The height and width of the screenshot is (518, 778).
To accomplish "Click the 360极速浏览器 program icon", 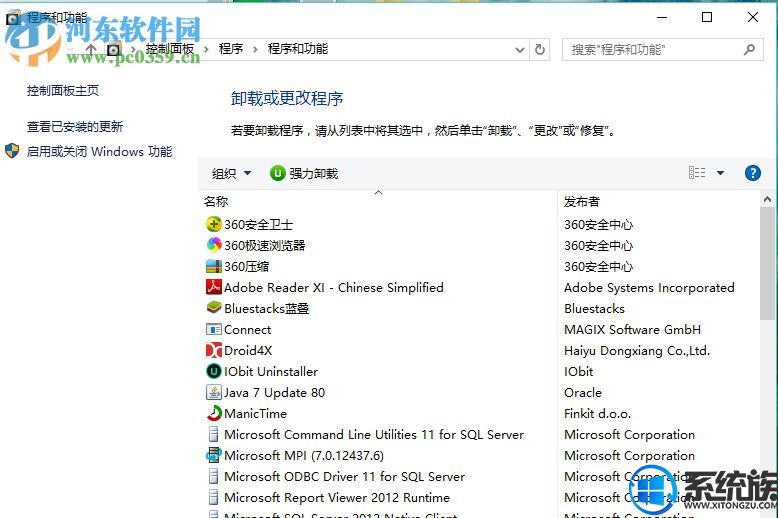I will (213, 245).
